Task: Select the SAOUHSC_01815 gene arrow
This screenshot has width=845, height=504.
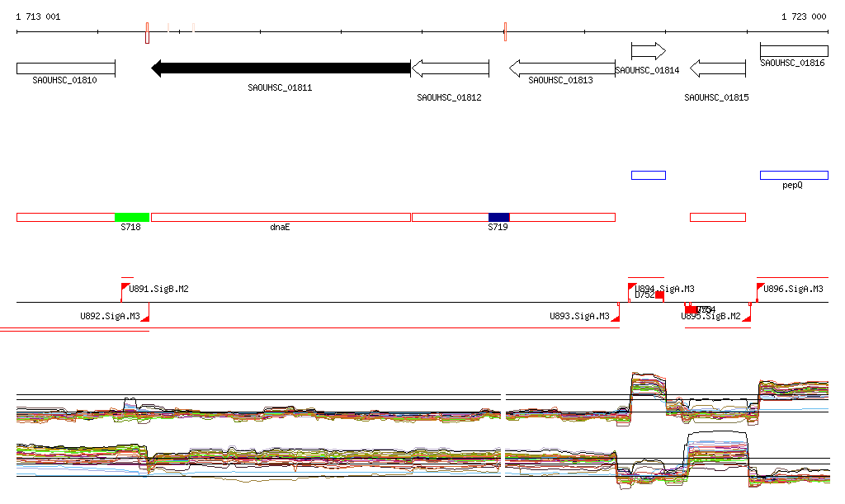Action: click(718, 68)
